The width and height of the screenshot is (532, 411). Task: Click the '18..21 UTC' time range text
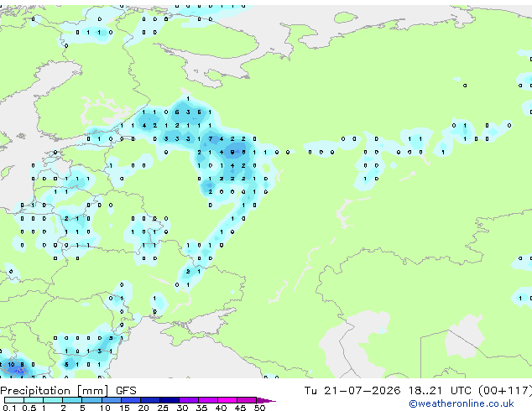pyautogui.click(x=440, y=391)
